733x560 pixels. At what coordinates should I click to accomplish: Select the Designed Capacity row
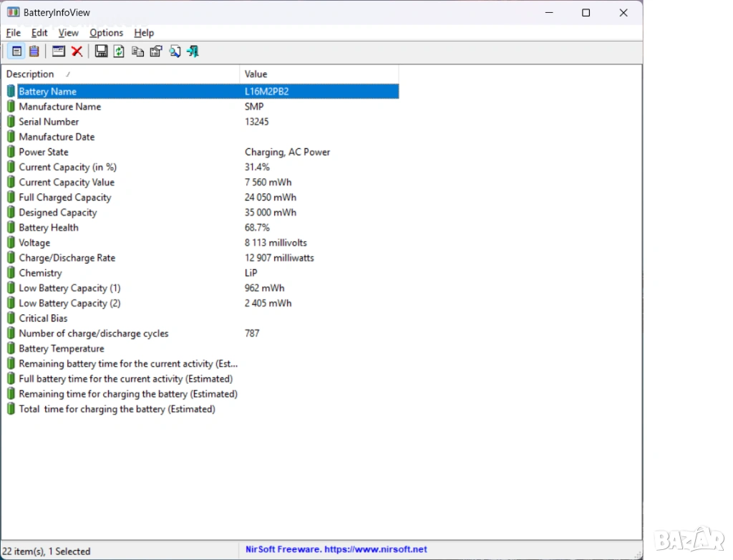pos(58,213)
